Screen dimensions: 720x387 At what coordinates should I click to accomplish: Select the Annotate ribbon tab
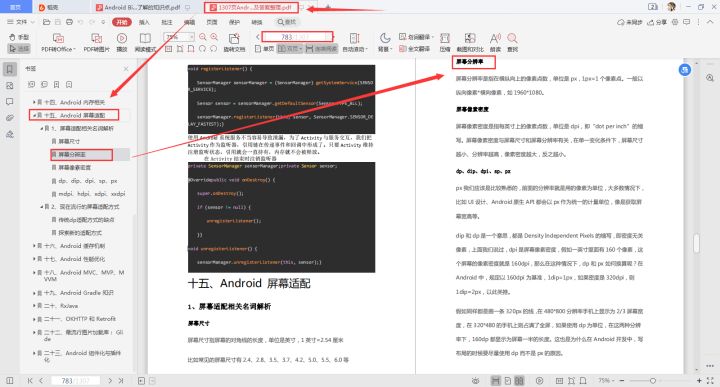tap(167, 22)
